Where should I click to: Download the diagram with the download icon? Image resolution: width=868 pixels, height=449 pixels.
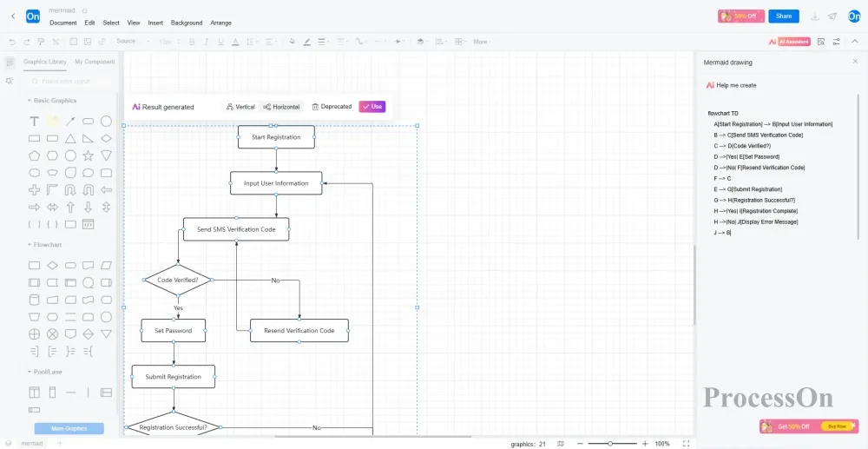[x=815, y=16]
